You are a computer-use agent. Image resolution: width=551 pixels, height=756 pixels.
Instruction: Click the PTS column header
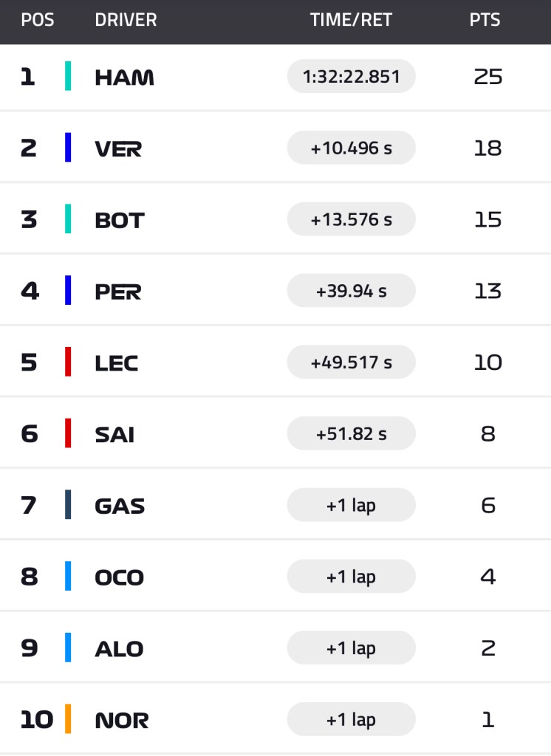pyautogui.click(x=485, y=20)
